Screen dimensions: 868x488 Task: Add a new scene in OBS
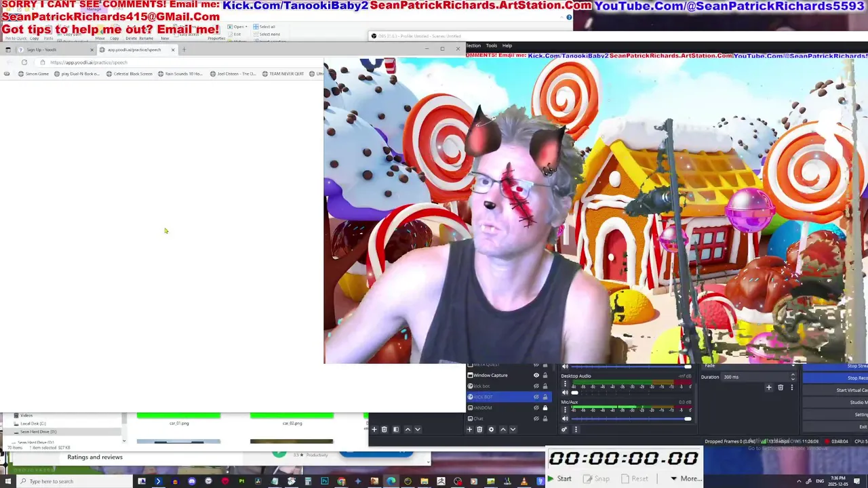click(374, 429)
